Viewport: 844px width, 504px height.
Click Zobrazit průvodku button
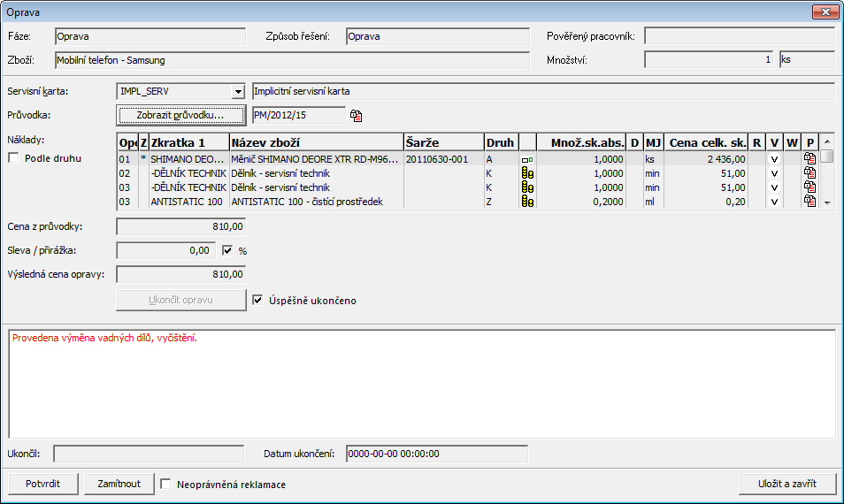(180, 115)
